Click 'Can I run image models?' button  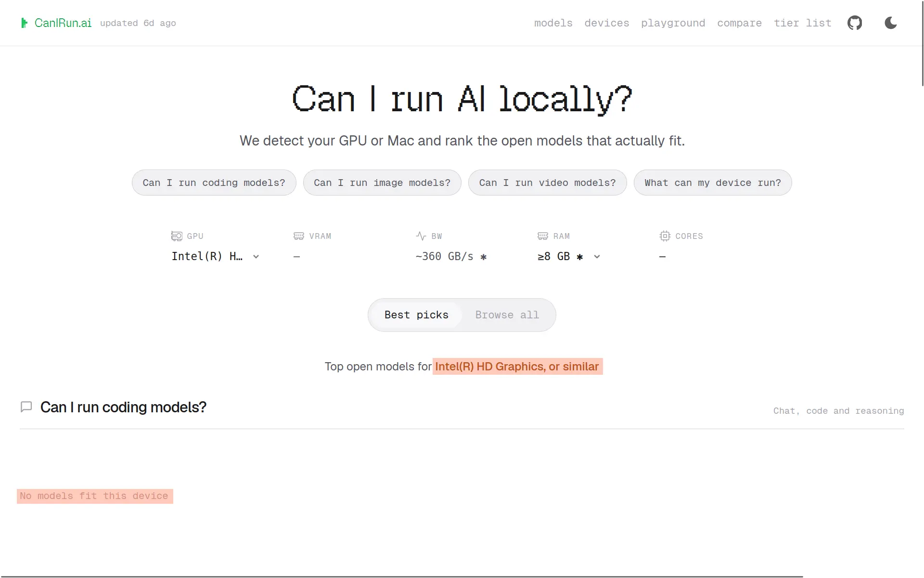pos(382,183)
